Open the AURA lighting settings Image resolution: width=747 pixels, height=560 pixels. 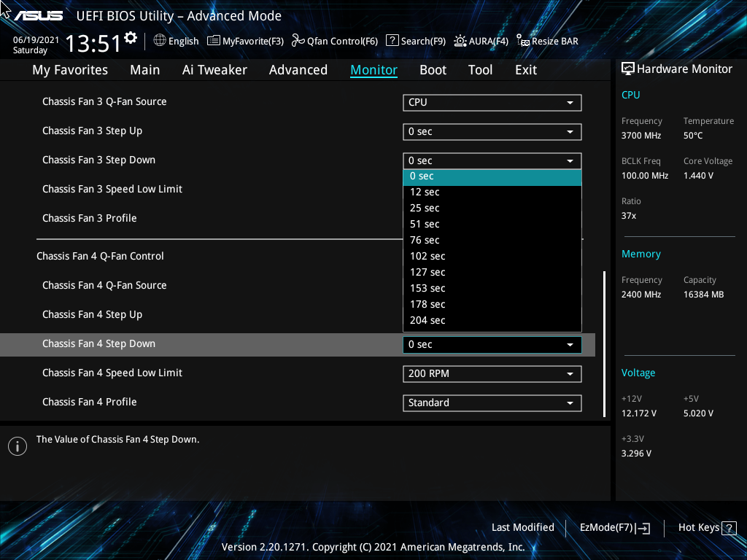(x=481, y=41)
